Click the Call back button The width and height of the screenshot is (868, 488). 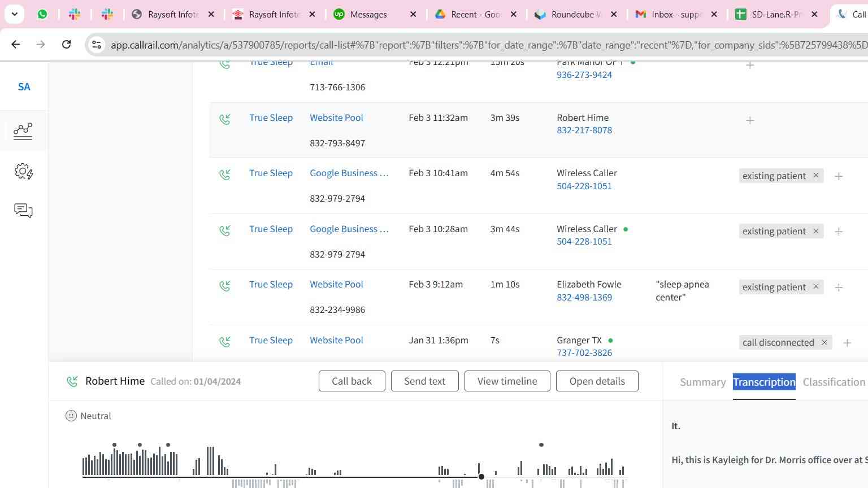(351, 381)
